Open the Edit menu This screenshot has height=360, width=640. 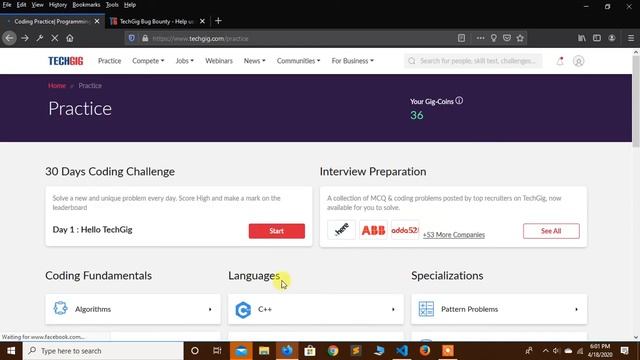21,5
